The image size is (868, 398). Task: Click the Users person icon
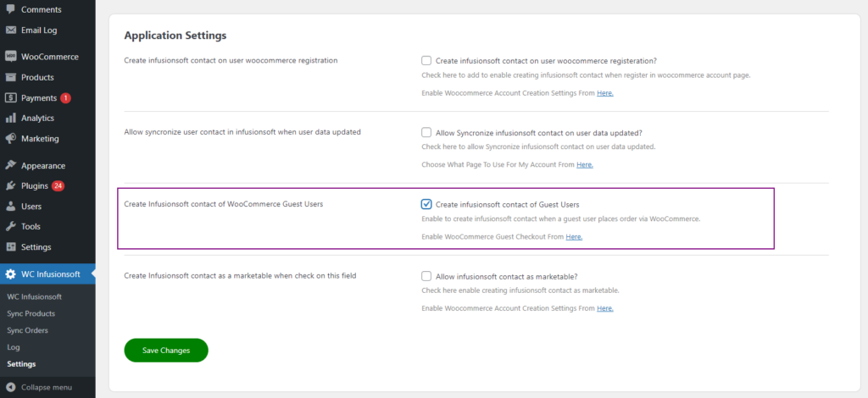(x=10, y=206)
